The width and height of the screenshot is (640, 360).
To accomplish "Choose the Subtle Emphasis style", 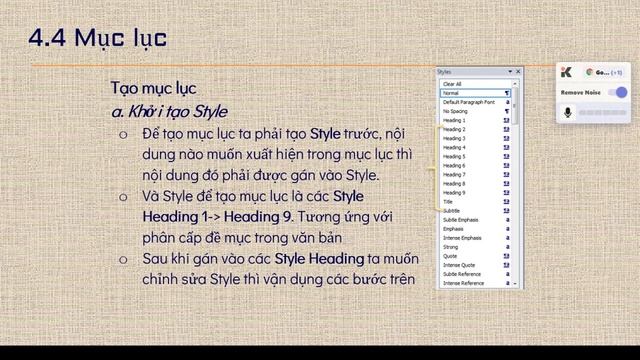I will [476, 220].
